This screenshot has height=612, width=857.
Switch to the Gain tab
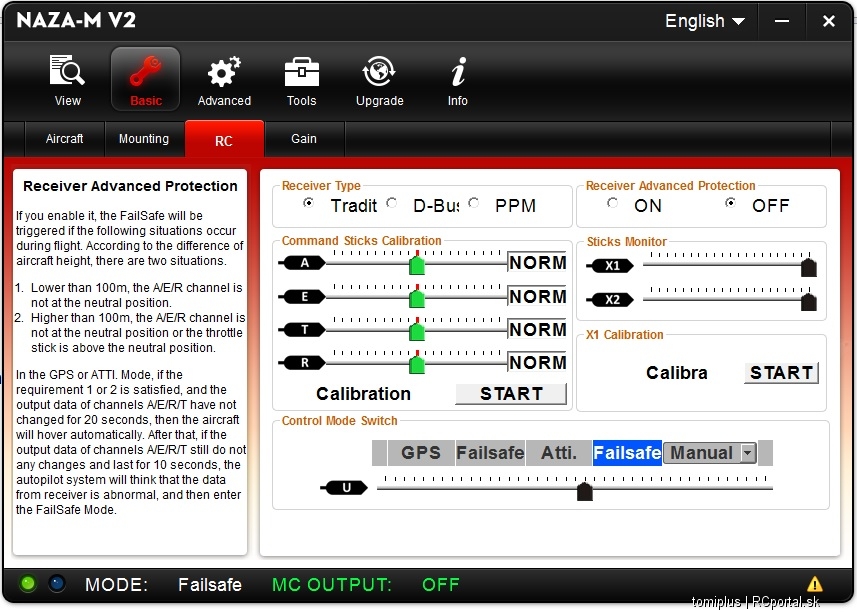[304, 139]
